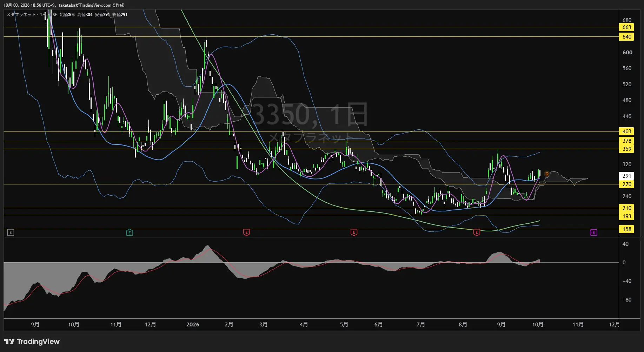Select the 359 yellow price level label
The height and width of the screenshot is (352, 644).
point(626,149)
